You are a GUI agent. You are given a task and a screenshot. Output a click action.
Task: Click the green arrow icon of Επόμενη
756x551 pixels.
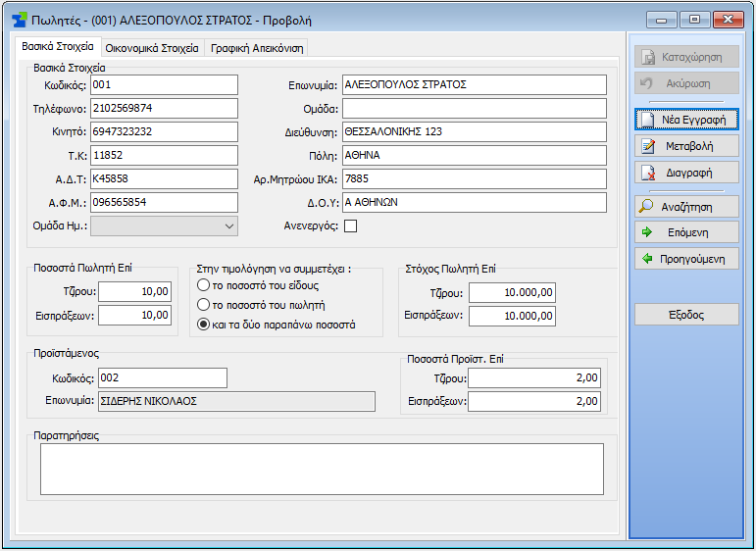pyautogui.click(x=647, y=232)
